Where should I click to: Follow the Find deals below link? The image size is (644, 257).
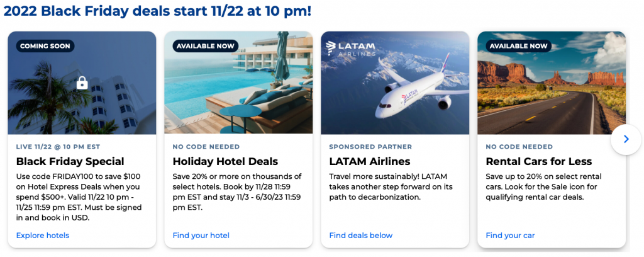360,236
